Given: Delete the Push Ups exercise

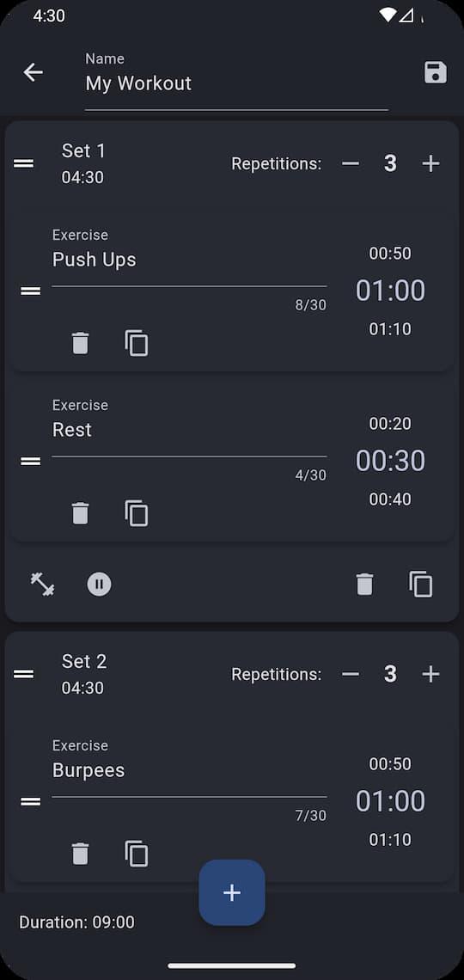Looking at the screenshot, I should (81, 344).
